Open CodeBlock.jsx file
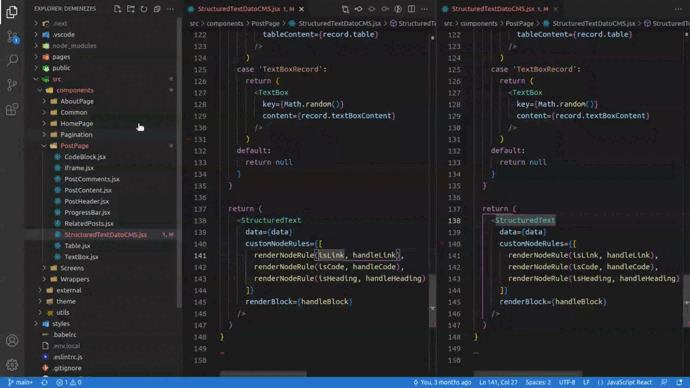 (x=85, y=157)
